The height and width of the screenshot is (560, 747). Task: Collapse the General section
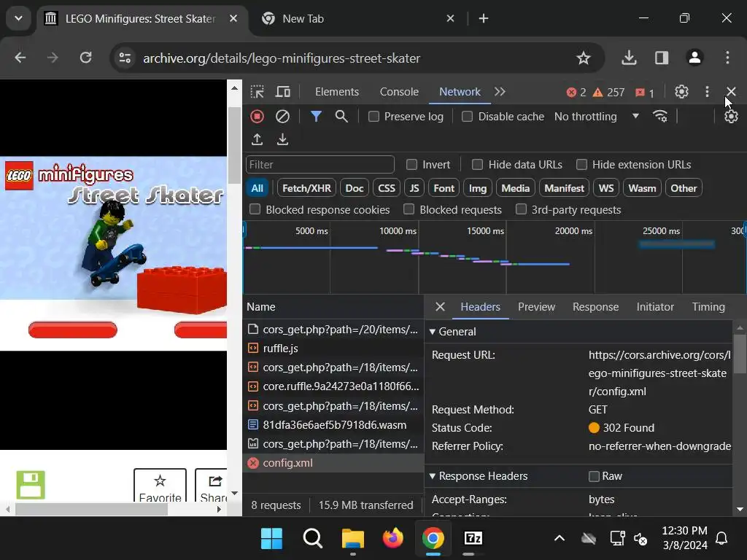[433, 332]
